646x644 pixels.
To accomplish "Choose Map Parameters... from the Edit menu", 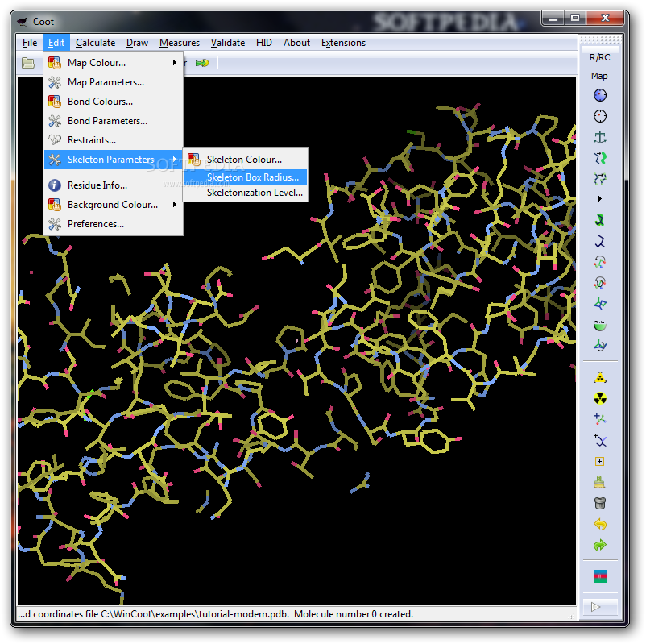I will 114,82.
